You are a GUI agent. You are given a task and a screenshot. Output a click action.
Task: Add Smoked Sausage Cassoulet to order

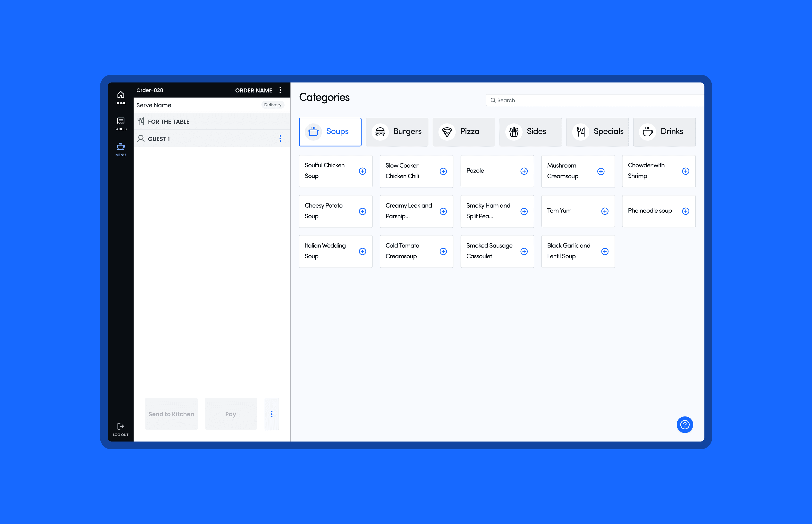[x=524, y=251]
